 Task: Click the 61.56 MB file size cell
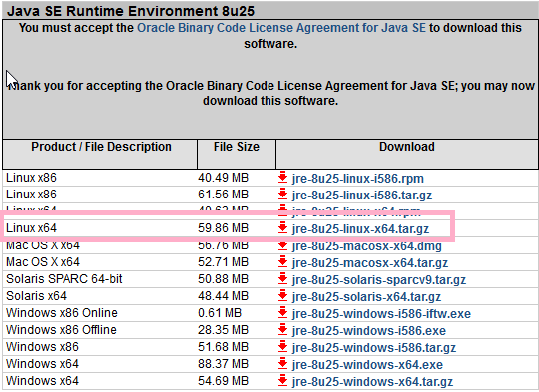(x=223, y=195)
